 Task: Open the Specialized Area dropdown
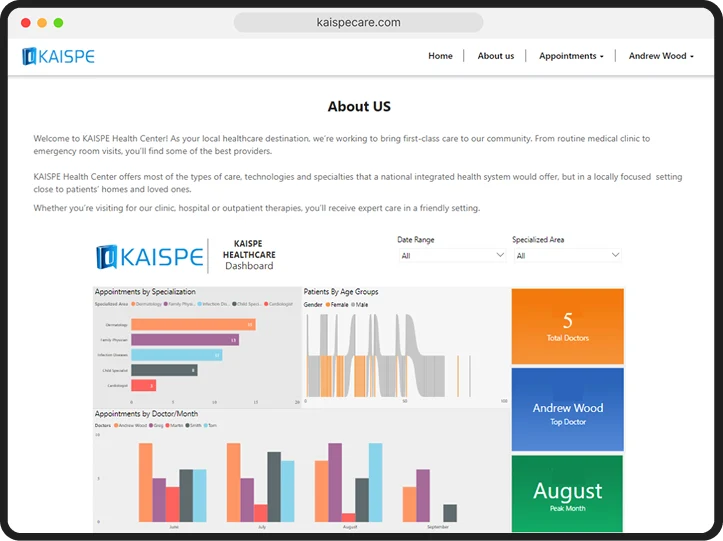[567, 256]
